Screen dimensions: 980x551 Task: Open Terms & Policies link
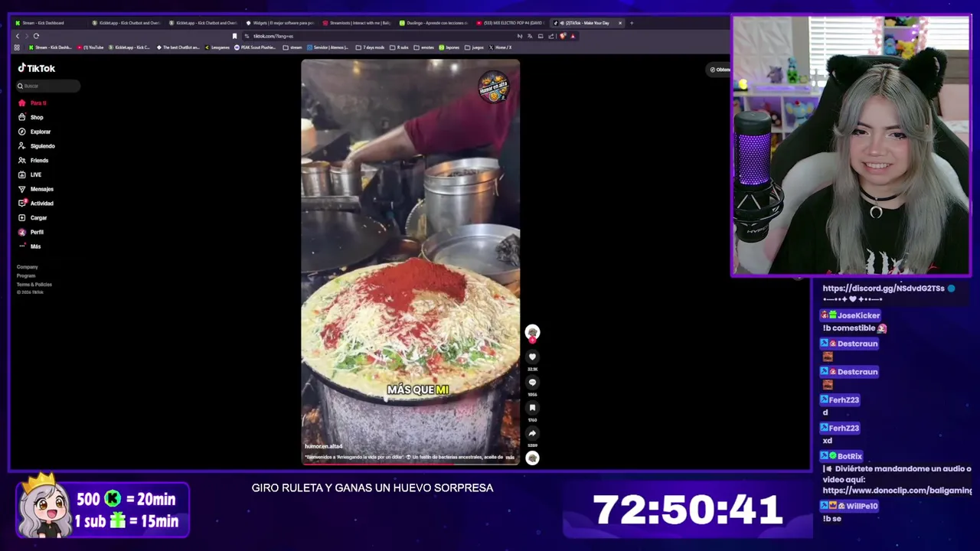click(x=34, y=284)
